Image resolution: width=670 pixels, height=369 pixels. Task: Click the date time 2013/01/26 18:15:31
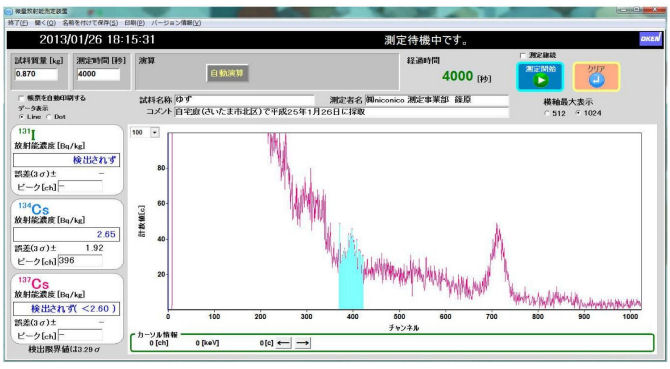coord(97,40)
